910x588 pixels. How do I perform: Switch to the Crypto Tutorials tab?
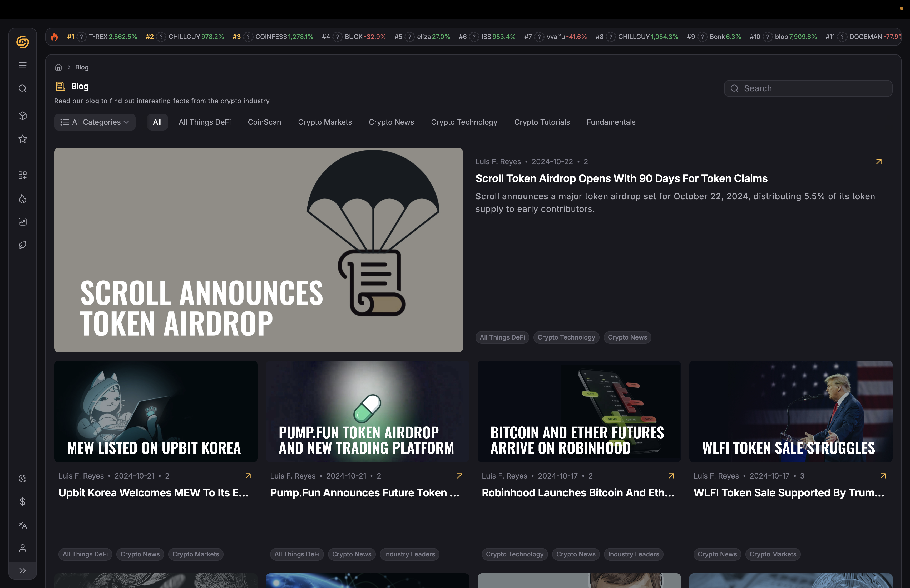pos(541,122)
